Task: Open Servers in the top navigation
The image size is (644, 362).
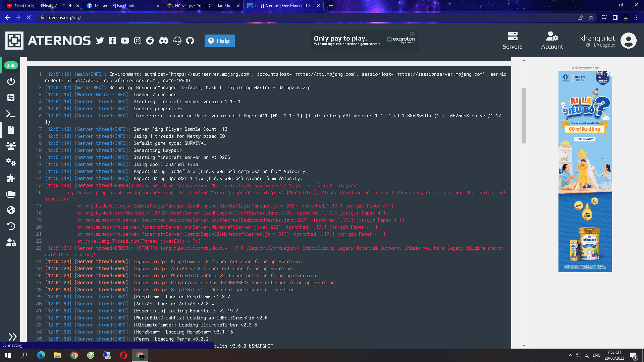Action: [x=512, y=40]
